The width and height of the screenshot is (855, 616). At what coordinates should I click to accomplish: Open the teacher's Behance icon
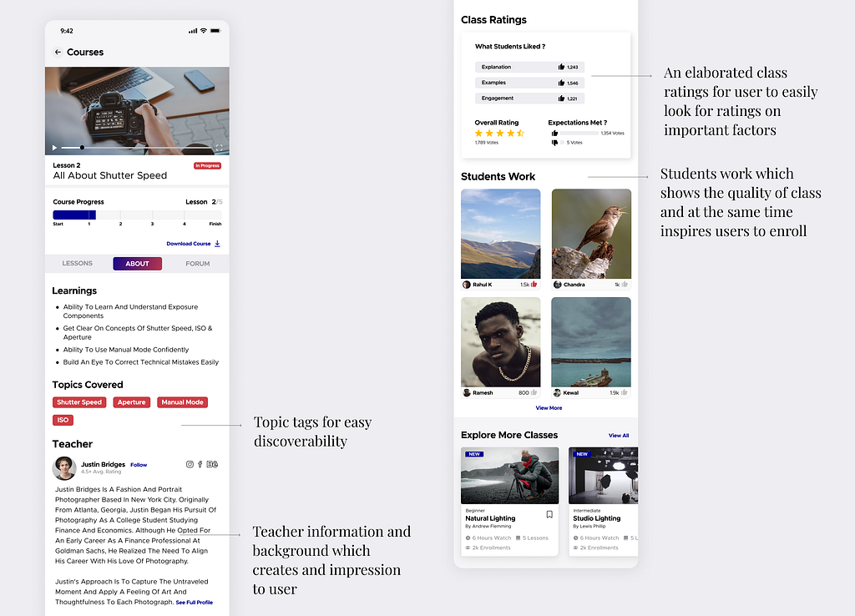(x=212, y=464)
